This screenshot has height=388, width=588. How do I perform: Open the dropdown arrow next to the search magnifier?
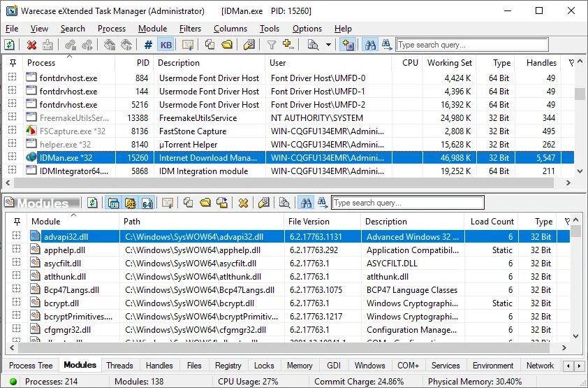[x=328, y=45]
